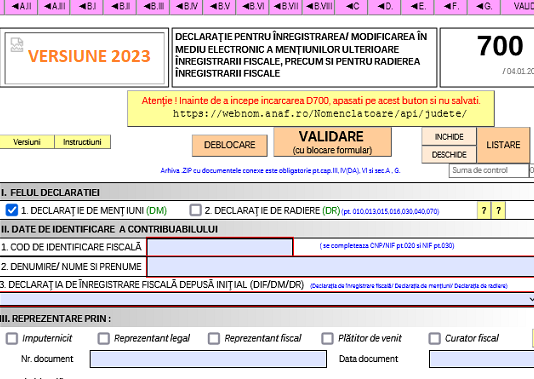
Task: Click the blue Arhiva .ZIP obligatorie note
Action: coord(280,171)
